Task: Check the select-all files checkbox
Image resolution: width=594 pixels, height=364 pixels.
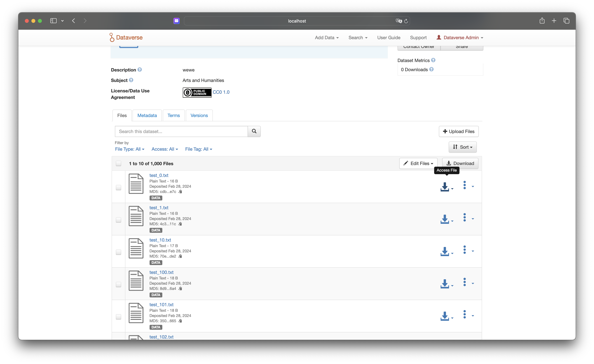Action: click(118, 163)
